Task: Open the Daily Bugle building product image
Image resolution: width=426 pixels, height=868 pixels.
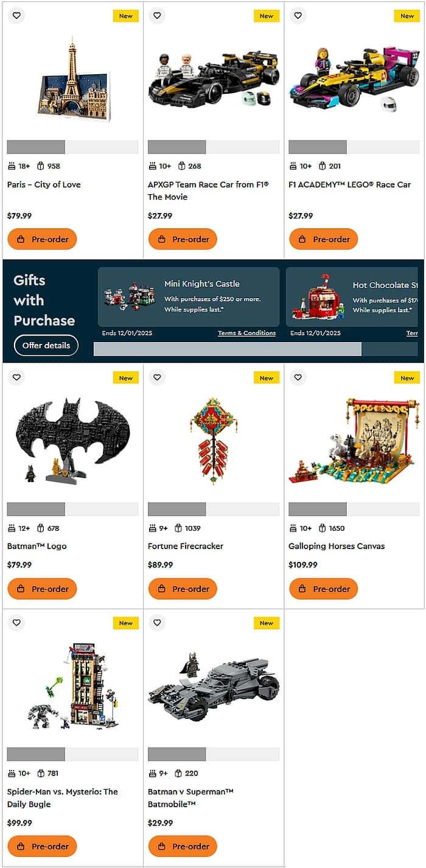Action: (x=73, y=686)
